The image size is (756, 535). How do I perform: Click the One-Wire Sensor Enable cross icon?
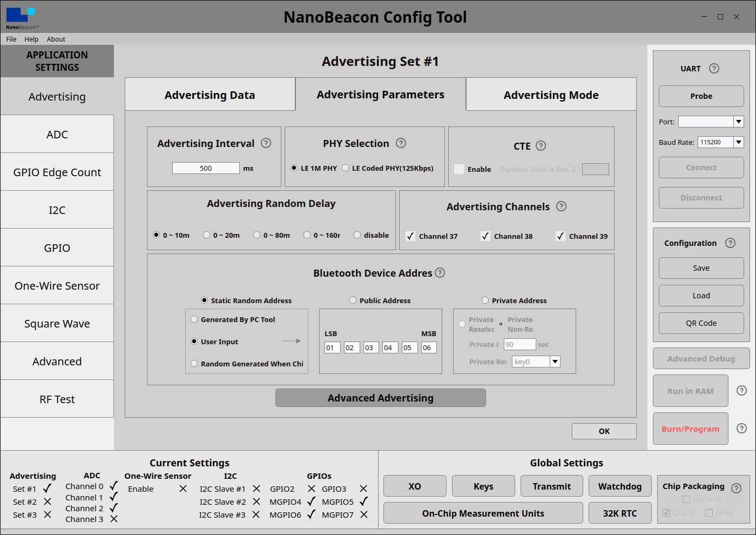(x=183, y=489)
